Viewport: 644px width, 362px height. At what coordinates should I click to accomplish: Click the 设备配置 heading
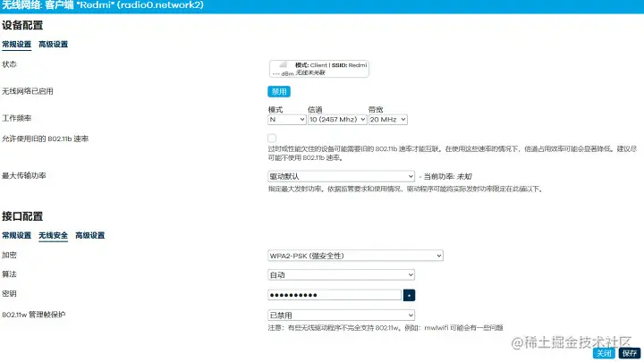22,25
